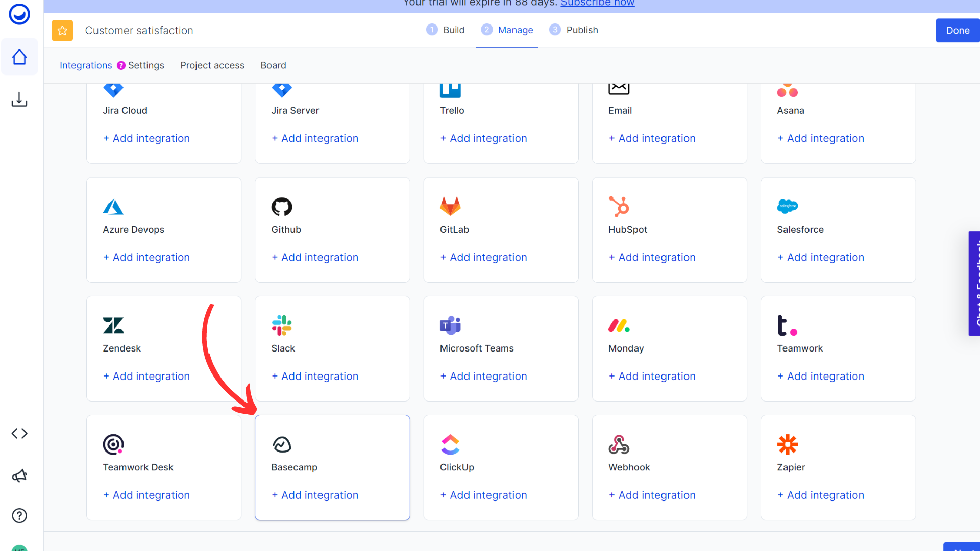Click the Slack logo icon

[x=281, y=325]
